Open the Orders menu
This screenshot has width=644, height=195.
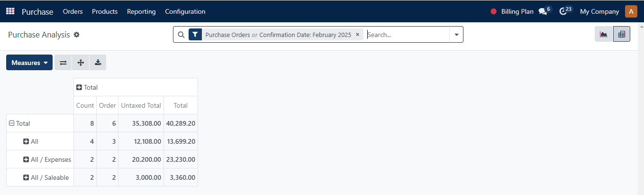[x=73, y=11]
